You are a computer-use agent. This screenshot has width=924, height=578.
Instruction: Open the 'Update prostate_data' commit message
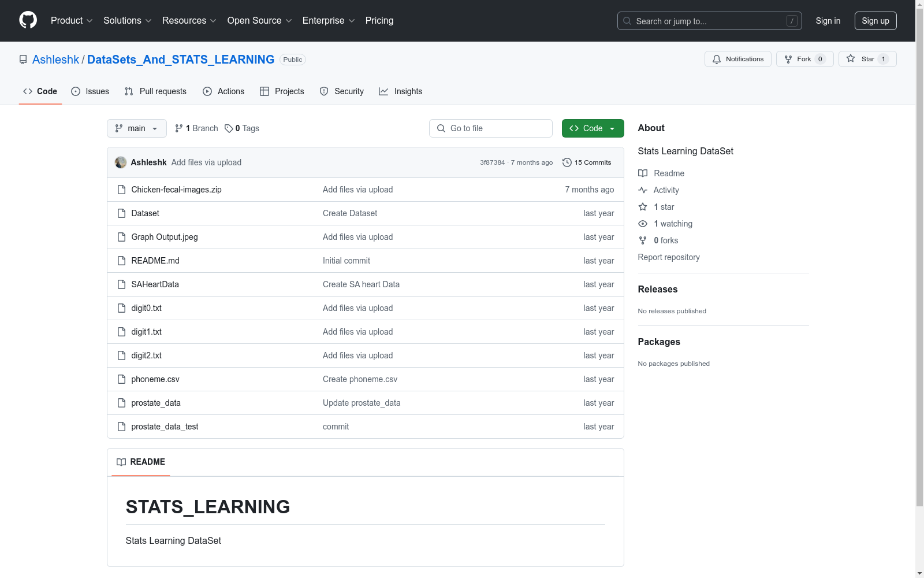[x=362, y=403]
